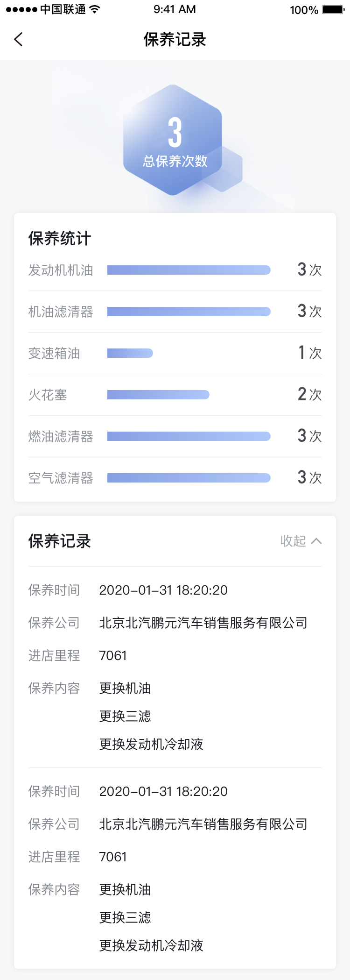Open first record's company 北京北汽鹏元汽车销售服务有限公司
The height and width of the screenshot is (980, 350).
(203, 623)
